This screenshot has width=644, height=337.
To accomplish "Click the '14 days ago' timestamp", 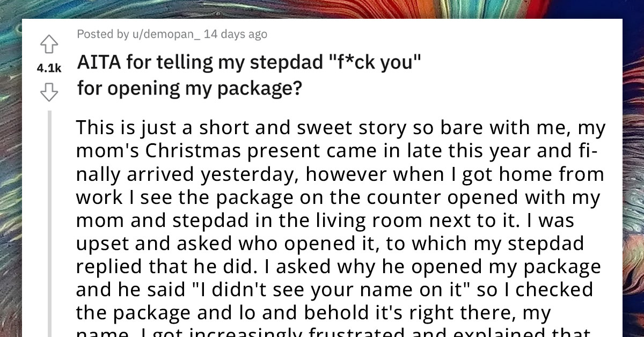I will point(236,34).
